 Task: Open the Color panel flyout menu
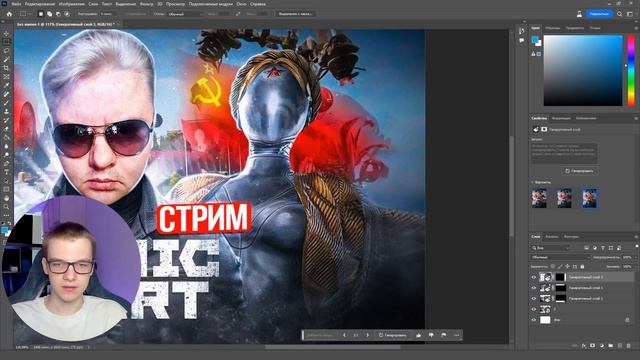tap(636, 28)
